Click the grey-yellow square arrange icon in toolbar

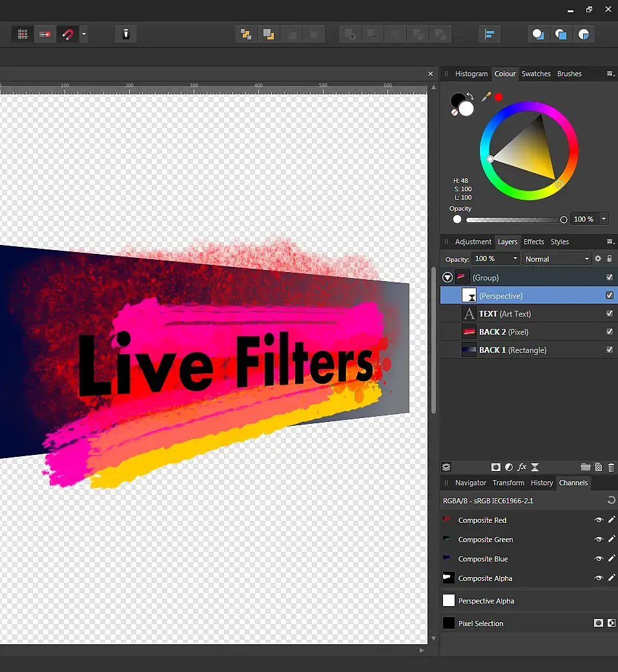[x=269, y=34]
